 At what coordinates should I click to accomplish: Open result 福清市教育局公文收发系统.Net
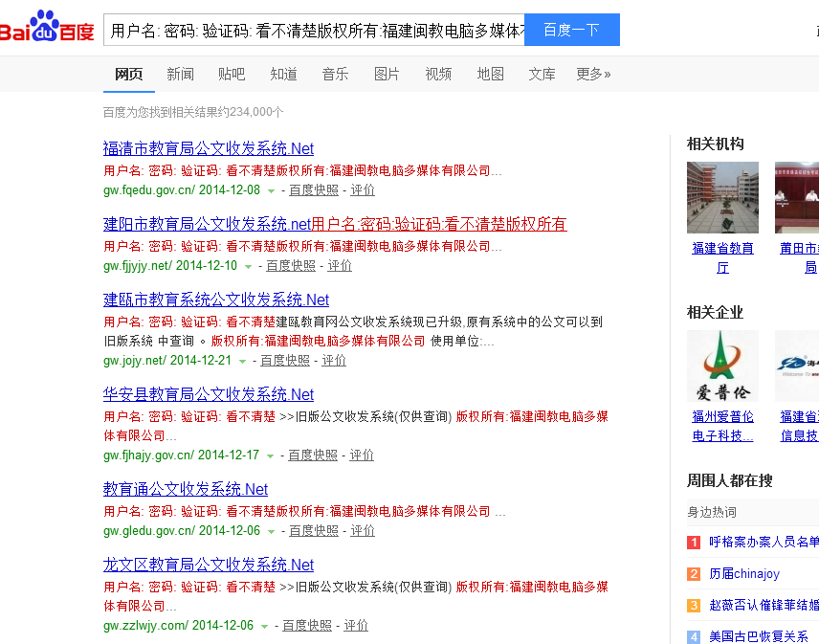[209, 148]
